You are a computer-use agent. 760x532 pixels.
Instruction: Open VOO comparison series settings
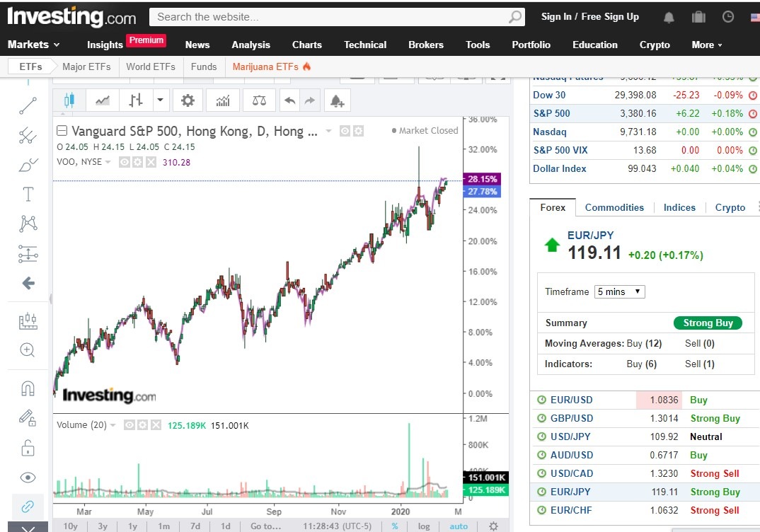coord(138,162)
